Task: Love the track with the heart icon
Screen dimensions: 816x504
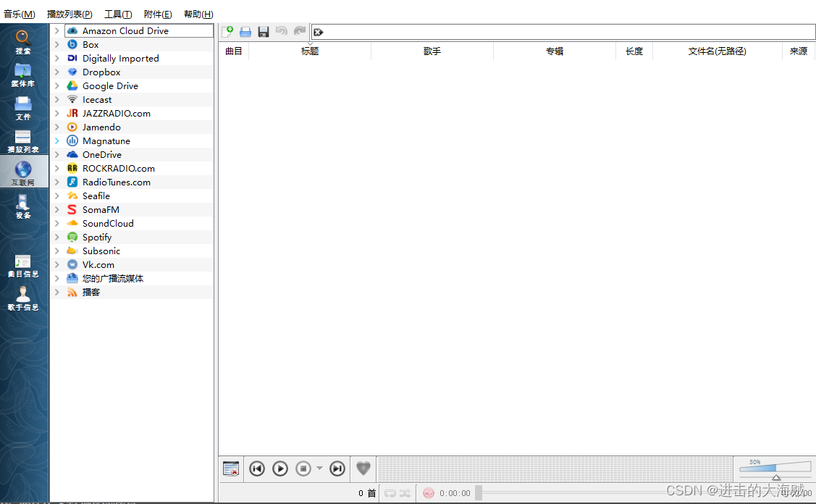Action: (363, 468)
